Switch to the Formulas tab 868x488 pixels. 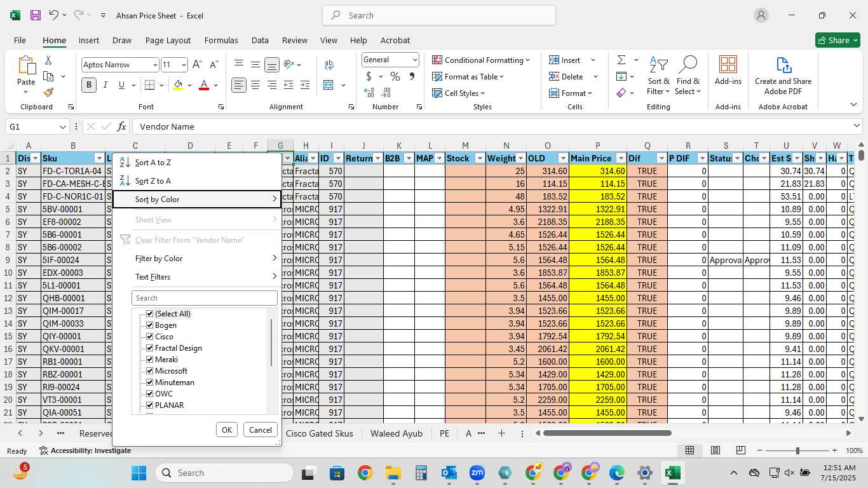pyautogui.click(x=221, y=40)
